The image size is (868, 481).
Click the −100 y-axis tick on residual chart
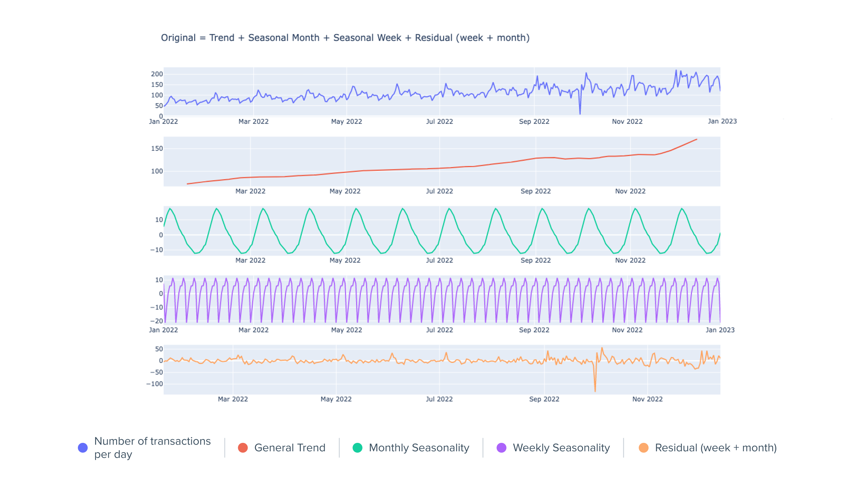[x=155, y=384]
